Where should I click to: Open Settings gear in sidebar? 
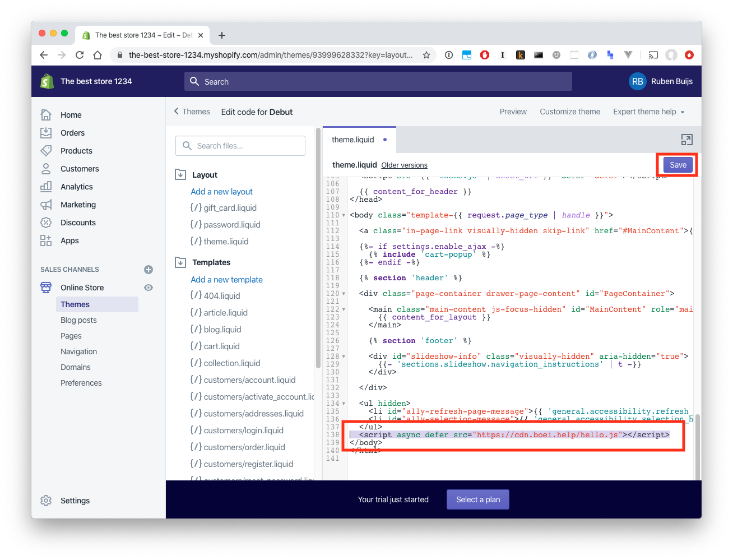(x=46, y=501)
